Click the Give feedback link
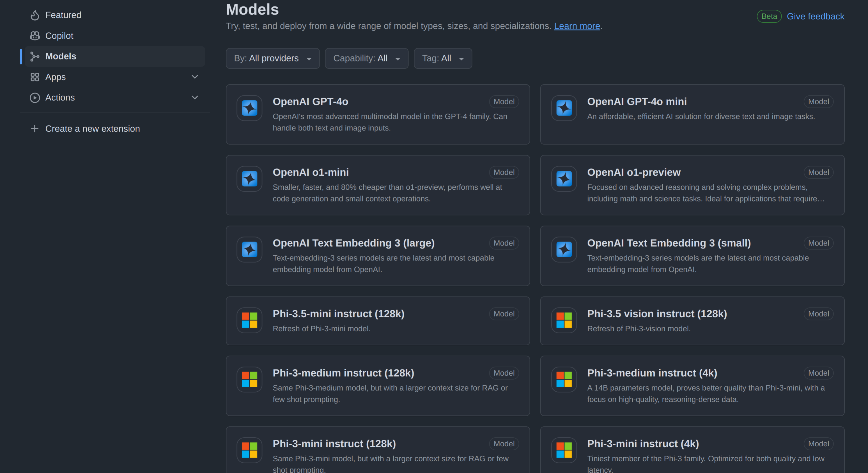This screenshot has height=473, width=868. (816, 16)
